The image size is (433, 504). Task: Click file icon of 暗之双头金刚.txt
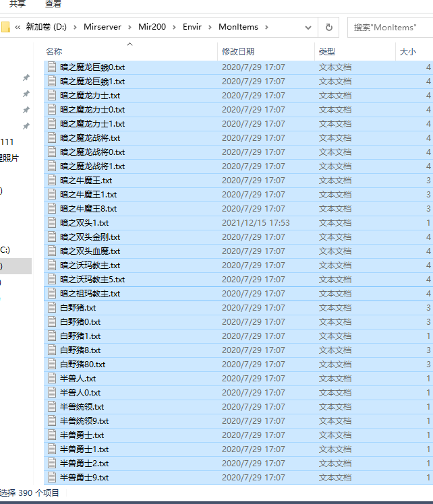click(x=52, y=237)
